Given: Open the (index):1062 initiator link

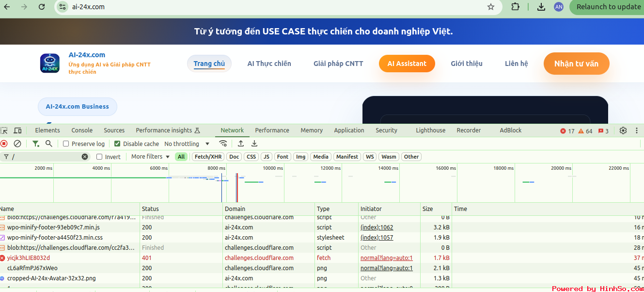Looking at the screenshot, I should [377, 227].
